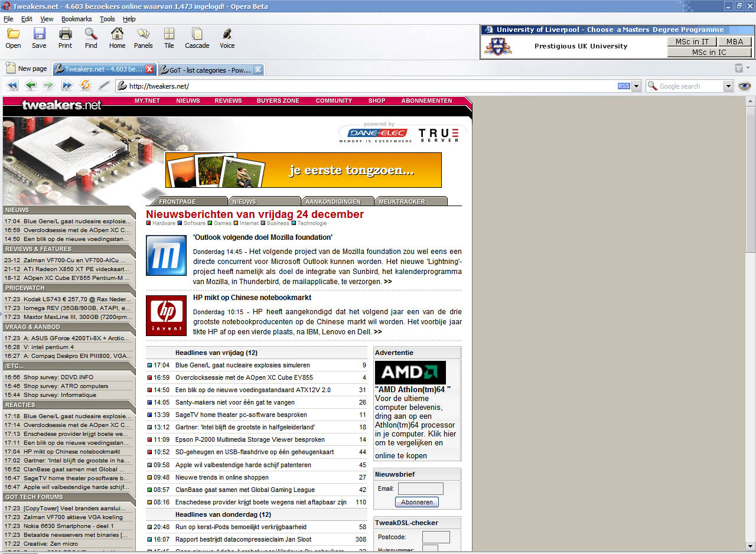This screenshot has width=756, height=554.
Task: Toggle the Panels toolbar icon
Action: pyautogui.click(x=143, y=34)
